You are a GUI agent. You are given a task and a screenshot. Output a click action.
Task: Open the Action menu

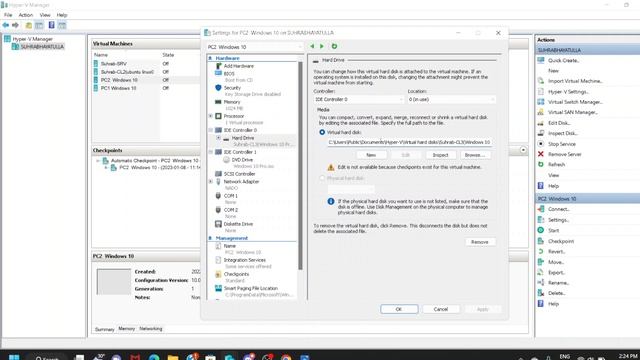pyautogui.click(x=26, y=15)
